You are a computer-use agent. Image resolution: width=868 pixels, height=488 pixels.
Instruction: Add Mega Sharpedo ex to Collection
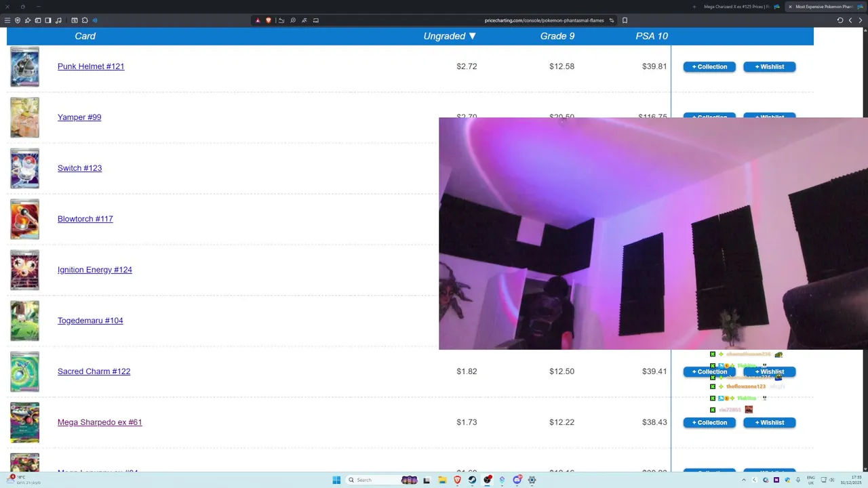pyautogui.click(x=709, y=422)
